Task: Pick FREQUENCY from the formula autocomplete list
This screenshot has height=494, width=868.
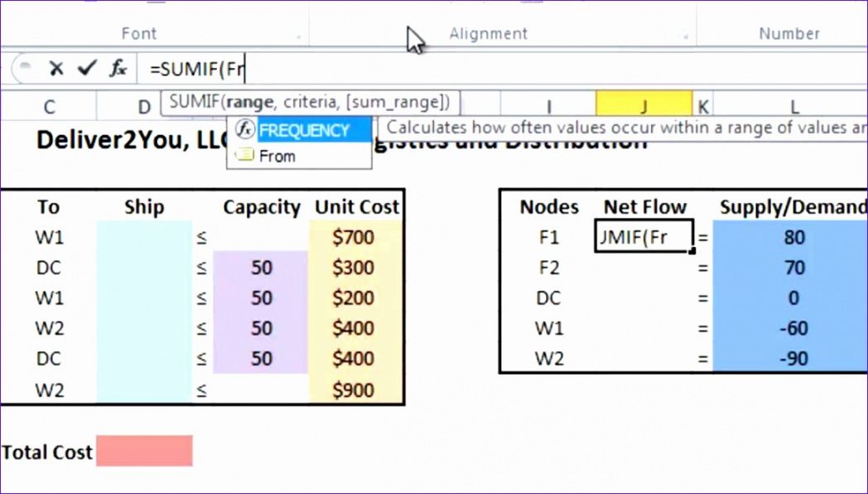Action: pos(299,130)
